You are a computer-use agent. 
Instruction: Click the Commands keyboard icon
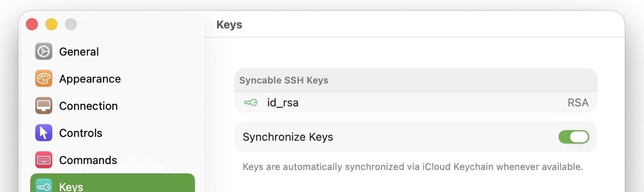(43, 160)
